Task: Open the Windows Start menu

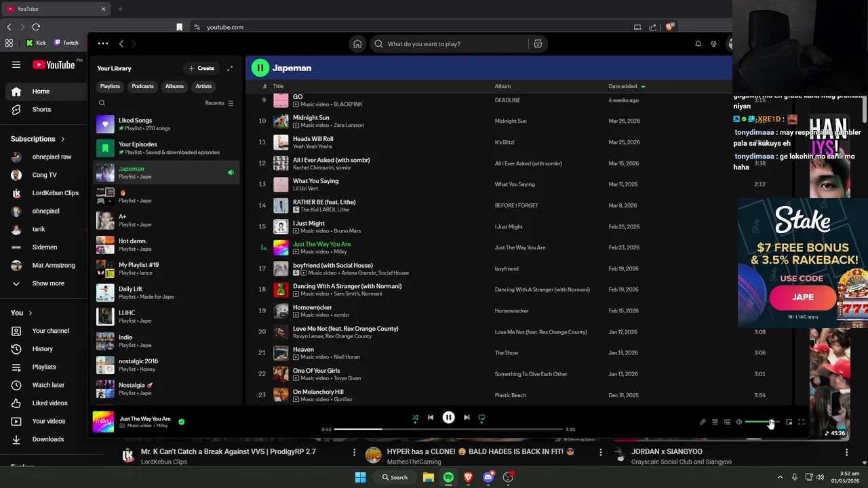Action: 361,477
